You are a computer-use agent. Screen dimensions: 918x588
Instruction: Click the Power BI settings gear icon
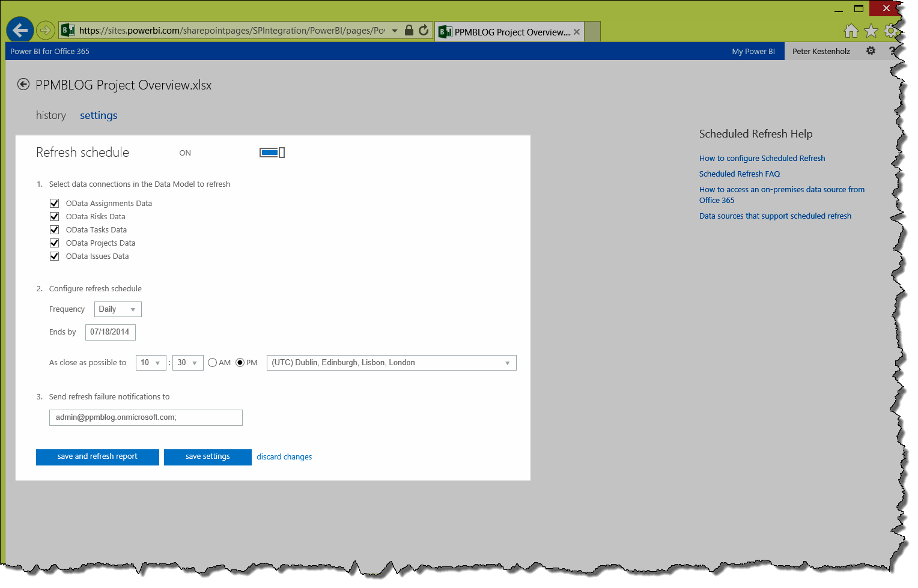tap(871, 51)
